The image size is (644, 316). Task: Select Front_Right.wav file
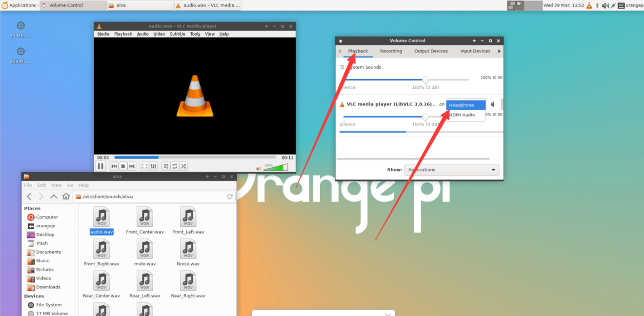click(101, 253)
